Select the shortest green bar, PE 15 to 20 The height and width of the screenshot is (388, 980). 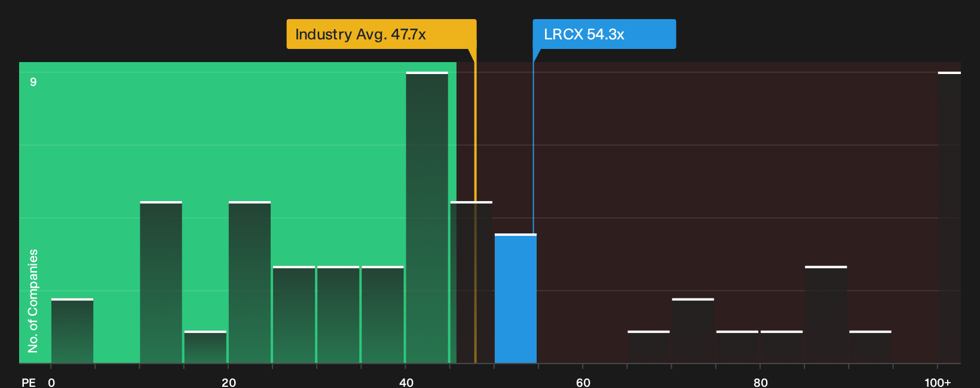(x=206, y=347)
